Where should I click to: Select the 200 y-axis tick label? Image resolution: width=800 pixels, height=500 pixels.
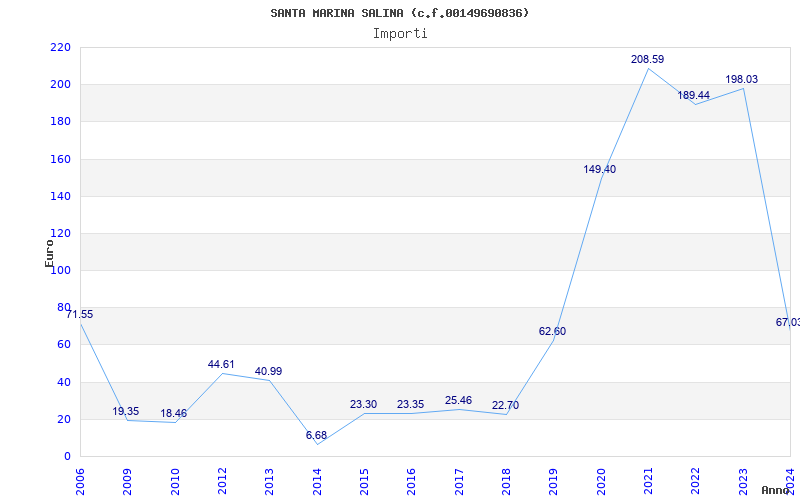tap(60, 85)
